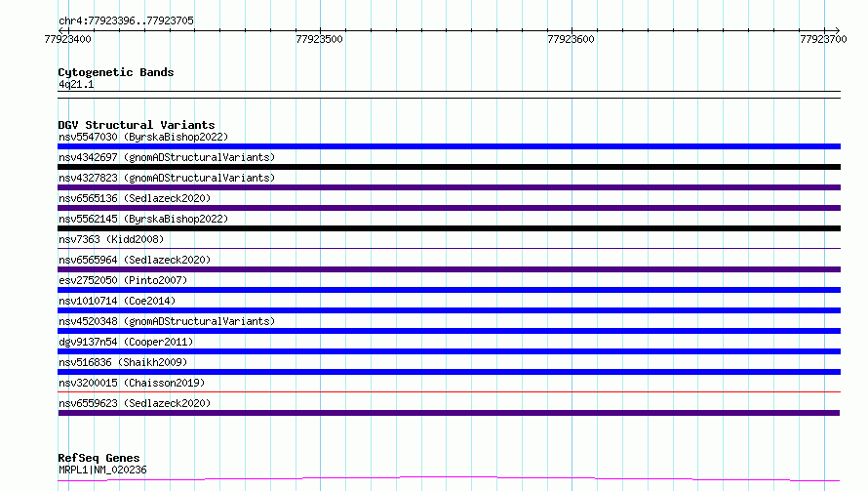Select the purple bar under nsv6559623
Image resolution: width=868 pixels, height=491 pixels.
coord(449,413)
